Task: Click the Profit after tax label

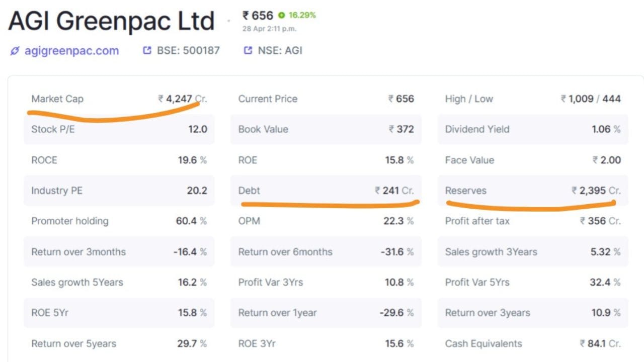Action: tap(477, 221)
